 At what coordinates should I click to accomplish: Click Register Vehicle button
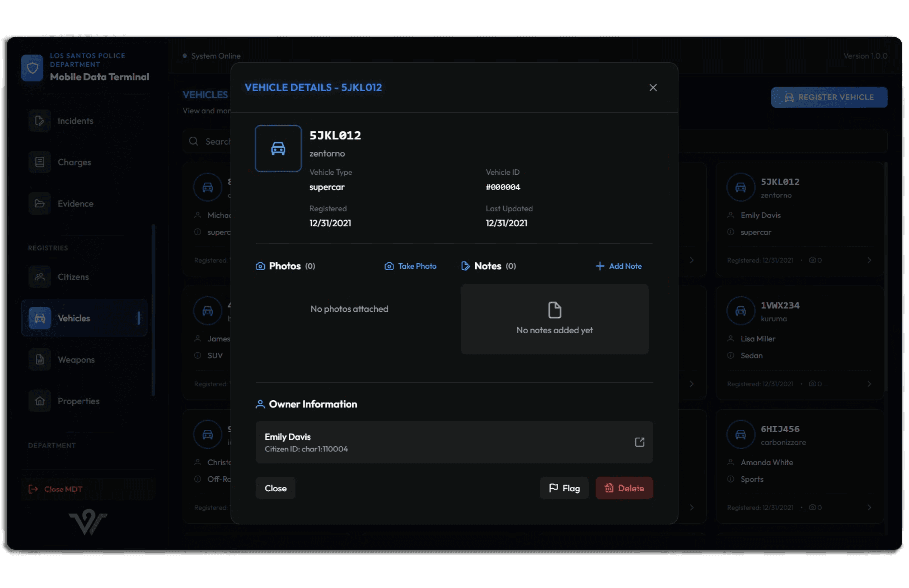tap(829, 97)
